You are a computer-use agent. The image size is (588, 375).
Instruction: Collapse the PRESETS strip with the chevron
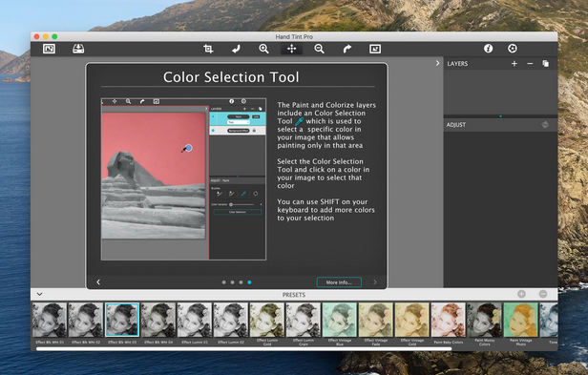[x=39, y=295]
